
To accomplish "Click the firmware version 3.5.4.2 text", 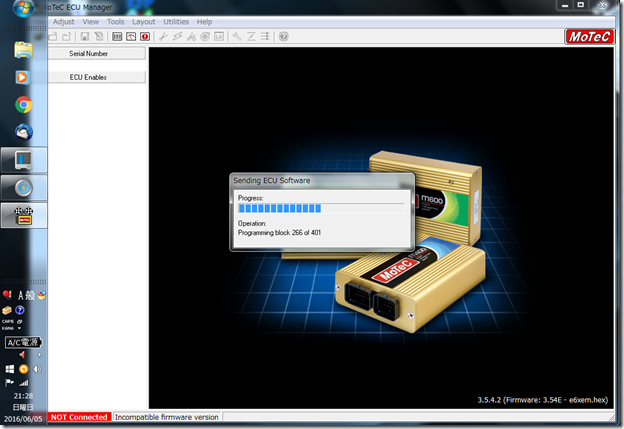I will pos(543,400).
